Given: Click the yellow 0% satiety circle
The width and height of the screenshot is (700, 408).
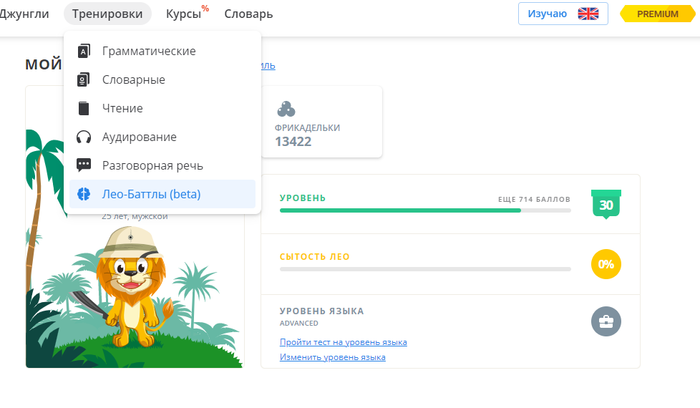Looking at the screenshot, I should [606, 264].
